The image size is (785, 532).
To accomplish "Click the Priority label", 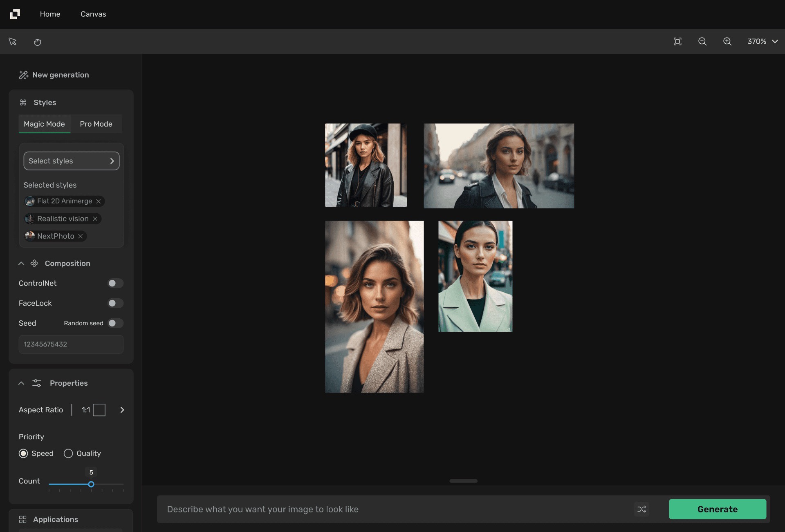I will pyautogui.click(x=31, y=437).
